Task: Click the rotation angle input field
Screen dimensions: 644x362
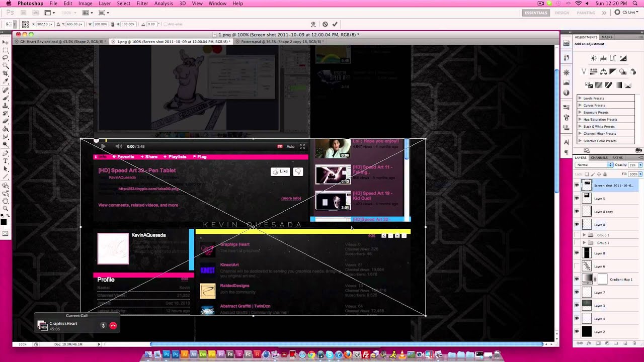Action: 151,24
